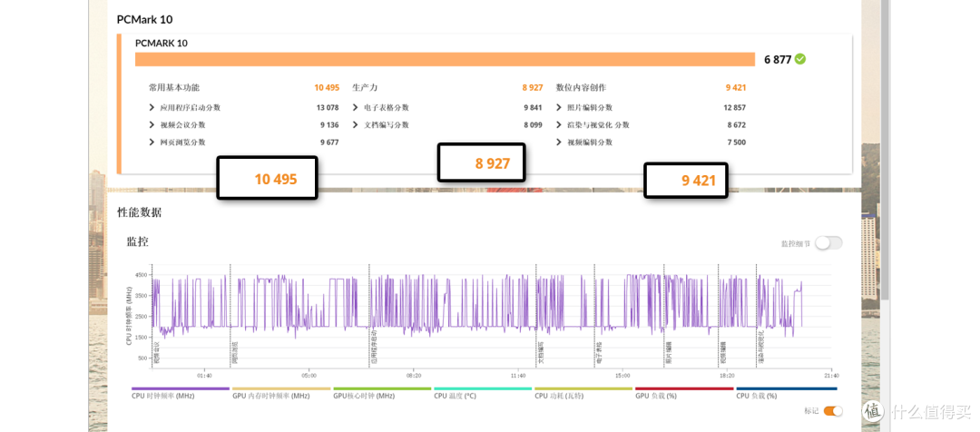This screenshot has width=980, height=432.
Task: Select the GPU核心时钟 (MHz) legend entry
Action: pos(382,393)
